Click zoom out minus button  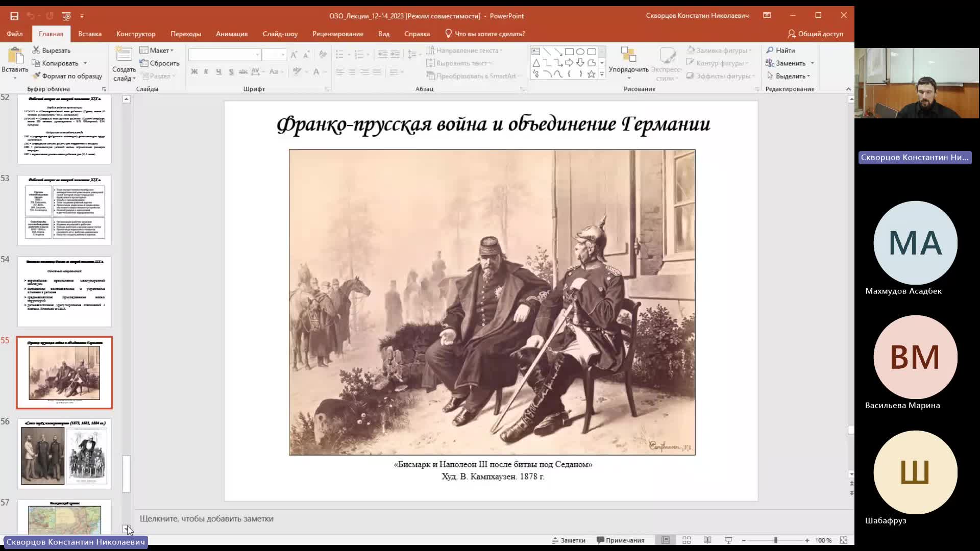(744, 540)
